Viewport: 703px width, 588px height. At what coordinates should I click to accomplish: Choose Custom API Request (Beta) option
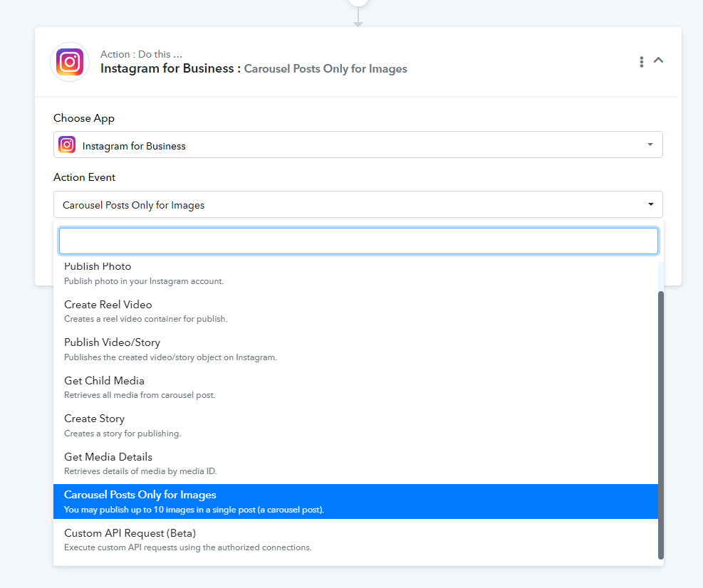point(355,540)
